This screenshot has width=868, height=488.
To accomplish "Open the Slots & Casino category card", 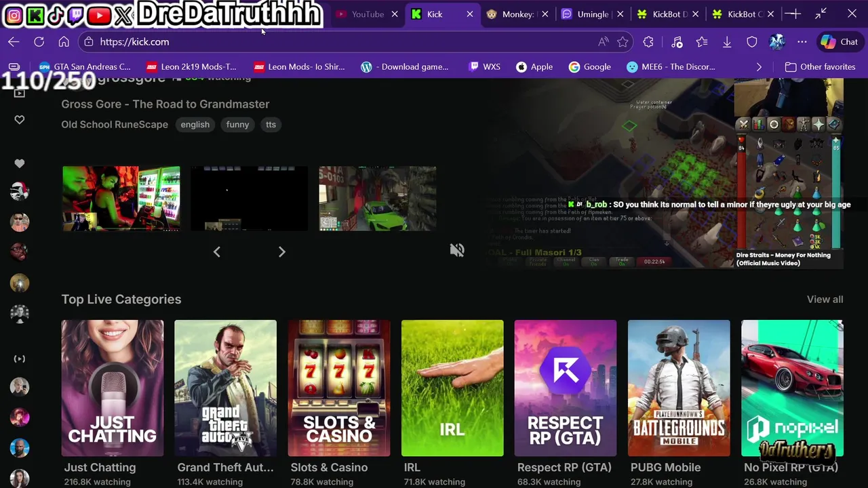I will 339,388.
